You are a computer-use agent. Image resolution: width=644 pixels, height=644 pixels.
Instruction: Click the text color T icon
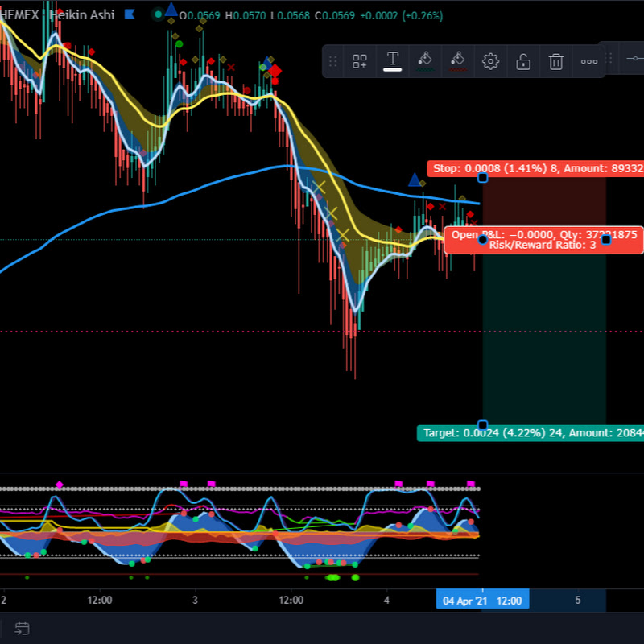pos(393,60)
